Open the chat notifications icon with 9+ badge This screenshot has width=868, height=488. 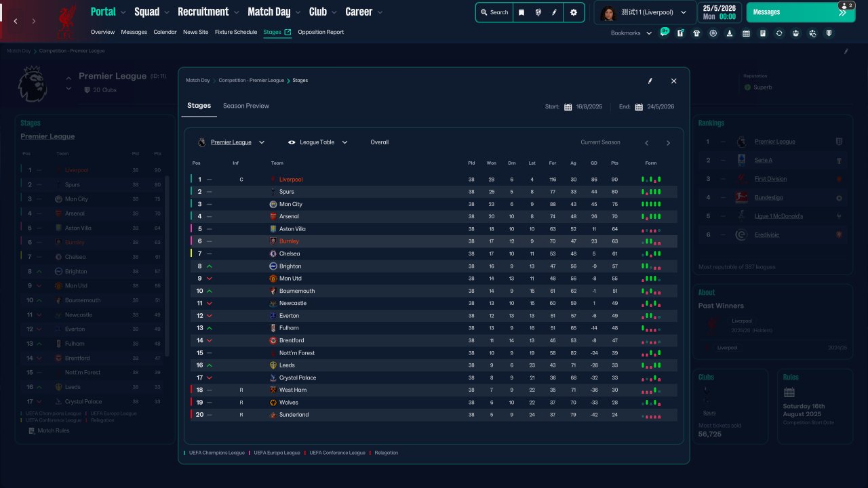pos(664,33)
